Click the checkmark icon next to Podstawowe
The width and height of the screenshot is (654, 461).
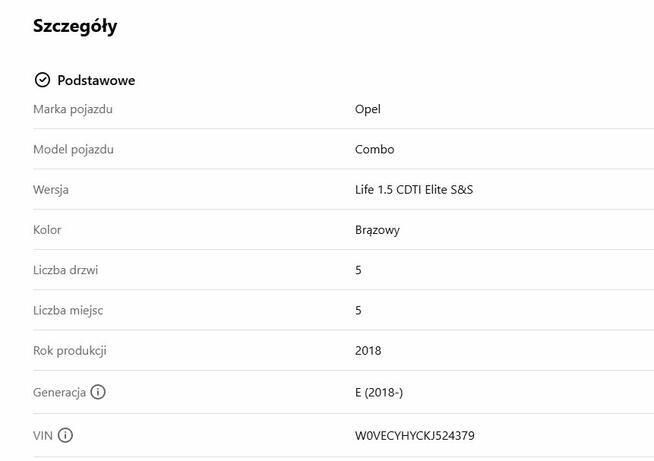[42, 80]
